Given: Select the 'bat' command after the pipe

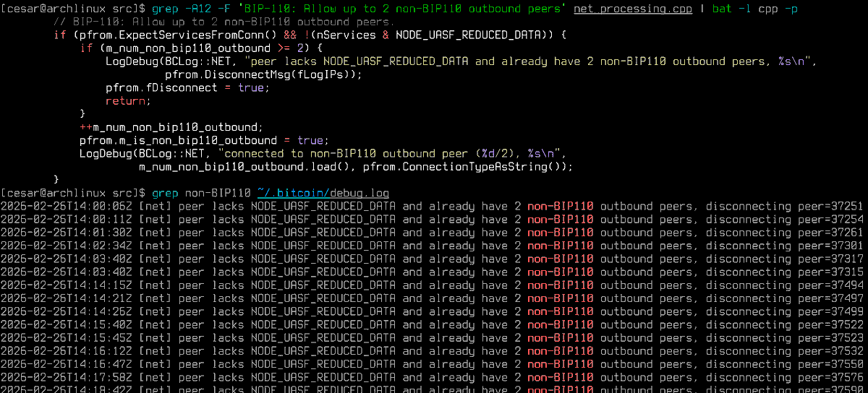Looking at the screenshot, I should tap(722, 9).
